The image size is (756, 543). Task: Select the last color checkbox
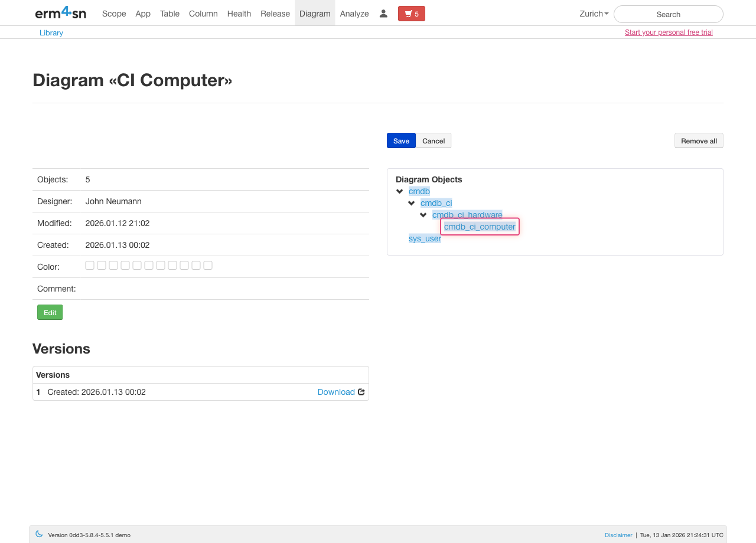[x=208, y=266]
